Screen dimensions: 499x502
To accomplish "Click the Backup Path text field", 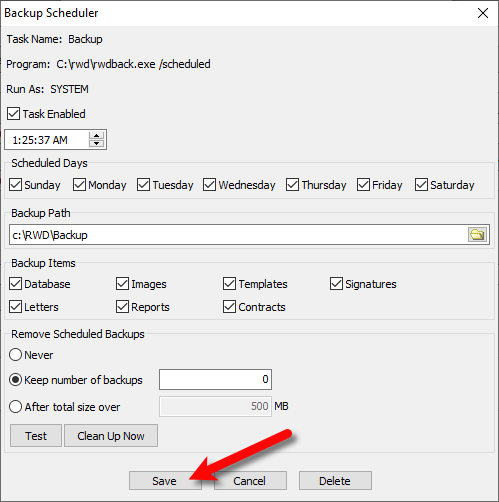I will click(x=238, y=235).
